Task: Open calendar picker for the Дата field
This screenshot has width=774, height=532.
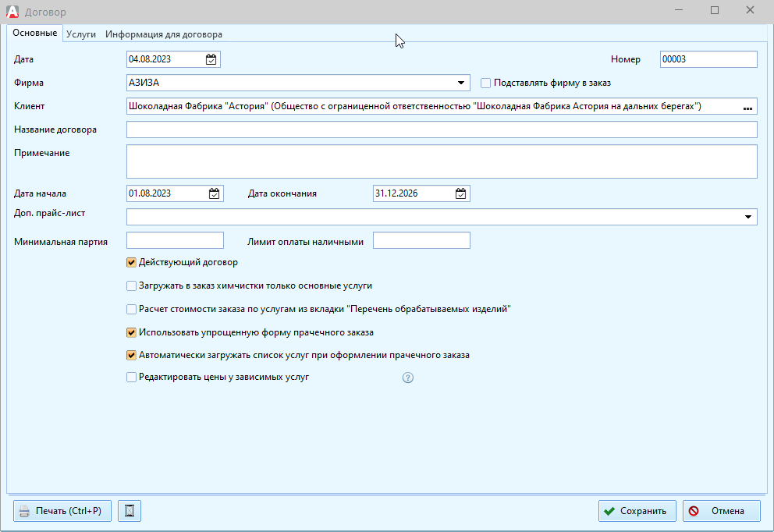Action: click(211, 59)
